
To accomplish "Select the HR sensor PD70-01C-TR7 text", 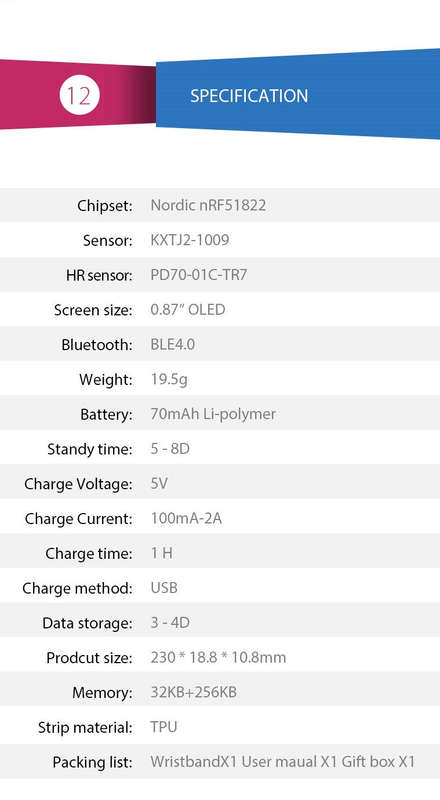I will coord(199,275).
